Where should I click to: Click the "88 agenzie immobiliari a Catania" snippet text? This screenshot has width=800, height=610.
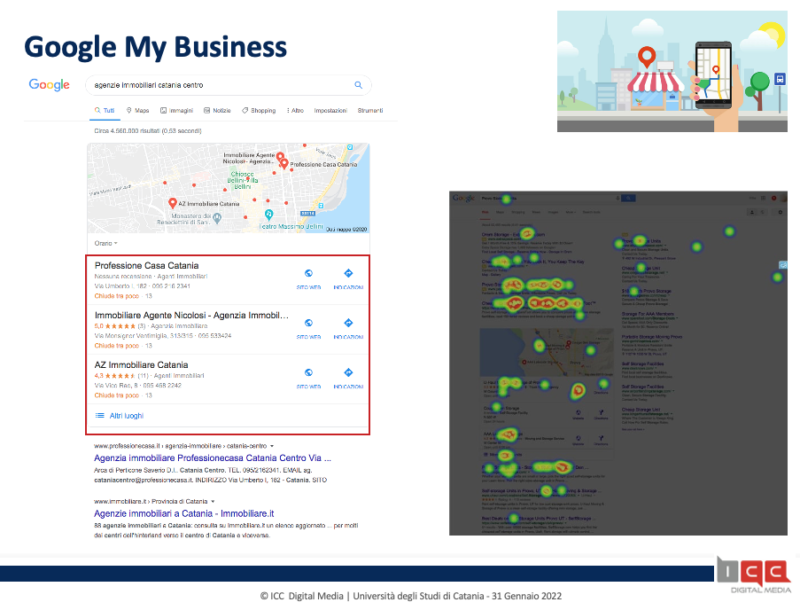click(226, 530)
